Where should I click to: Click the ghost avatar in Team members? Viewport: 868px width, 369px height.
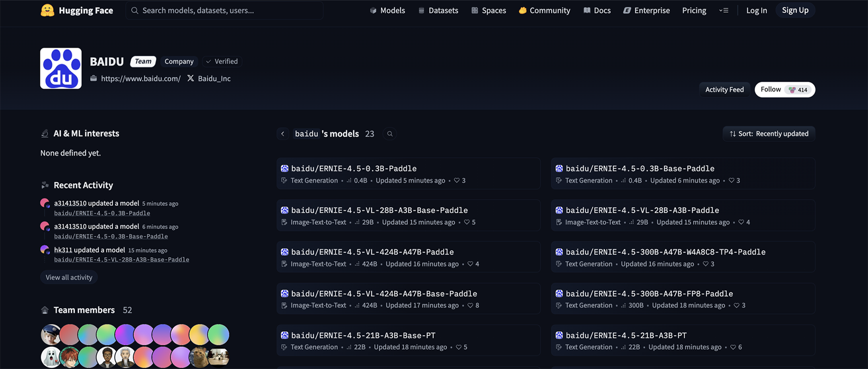(51, 357)
